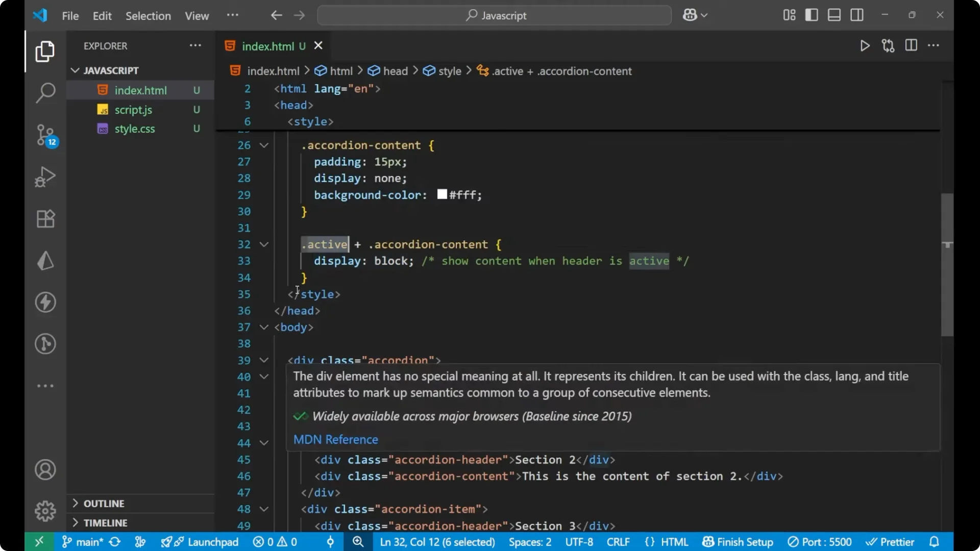Open the Explorer view in the activity bar
This screenshot has height=551, width=980.
(x=45, y=51)
